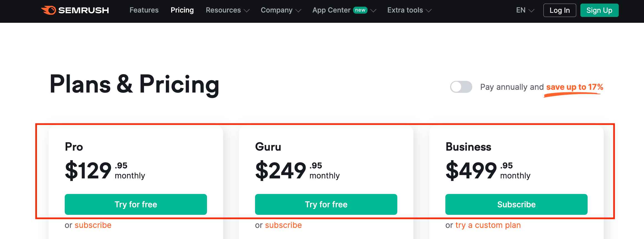
Task: Click the green Sign Up button
Action: pos(599,10)
